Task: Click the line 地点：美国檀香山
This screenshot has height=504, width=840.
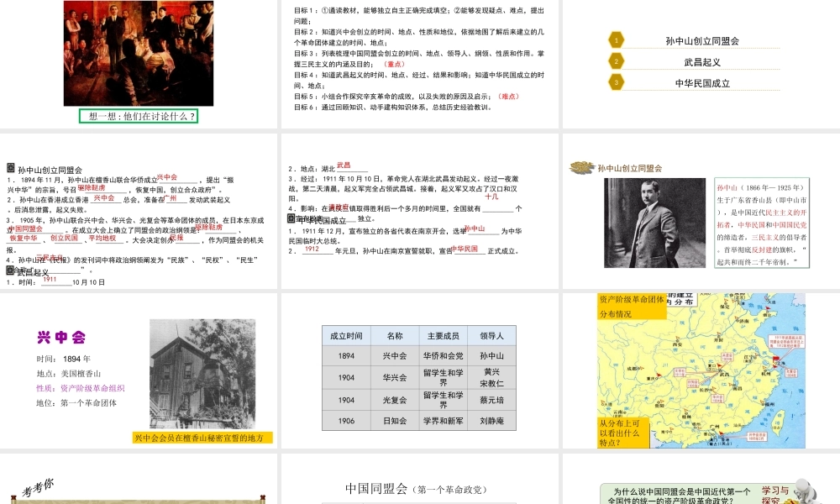Action: pos(69,373)
